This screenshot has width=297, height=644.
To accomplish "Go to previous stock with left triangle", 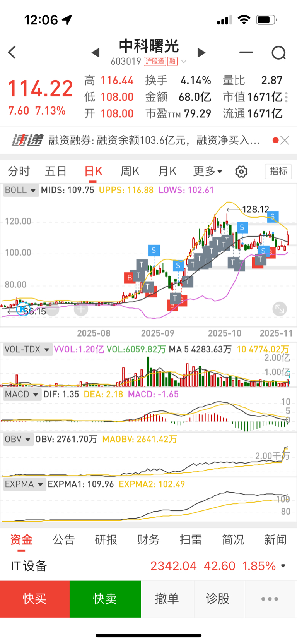I will pyautogui.click(x=96, y=52).
